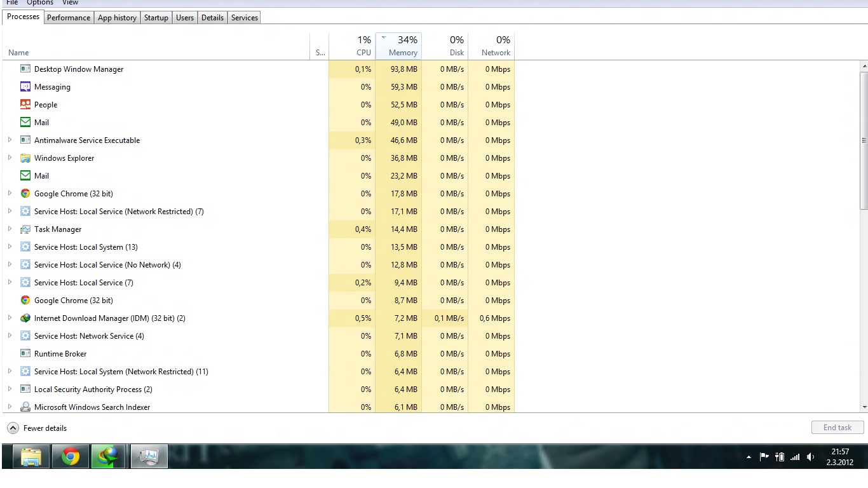Show hidden tray icons arrow

click(749, 457)
